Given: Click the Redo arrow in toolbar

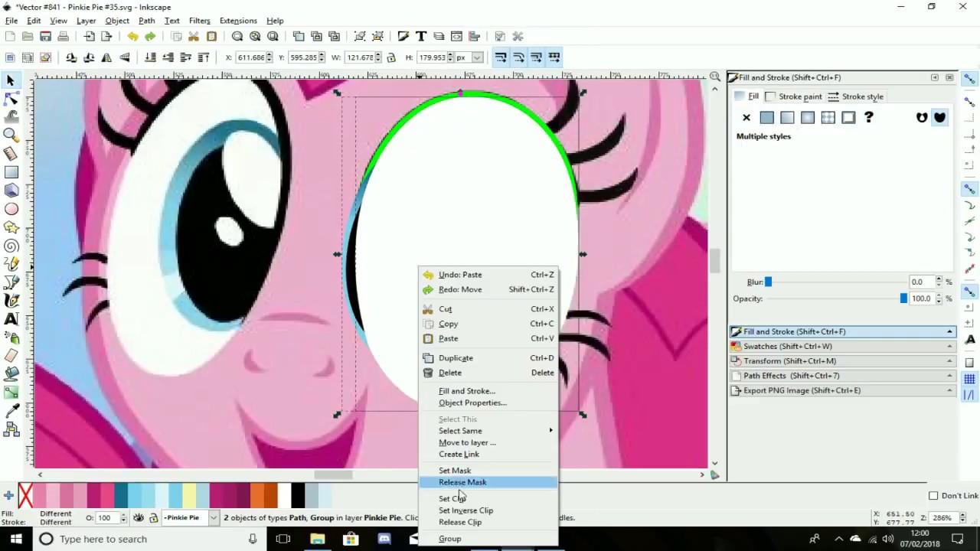Looking at the screenshot, I should (150, 36).
